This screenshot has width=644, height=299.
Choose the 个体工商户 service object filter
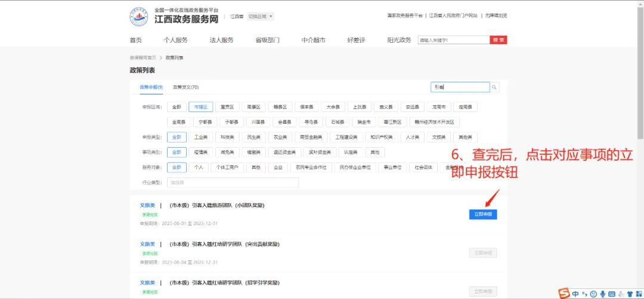(228, 167)
